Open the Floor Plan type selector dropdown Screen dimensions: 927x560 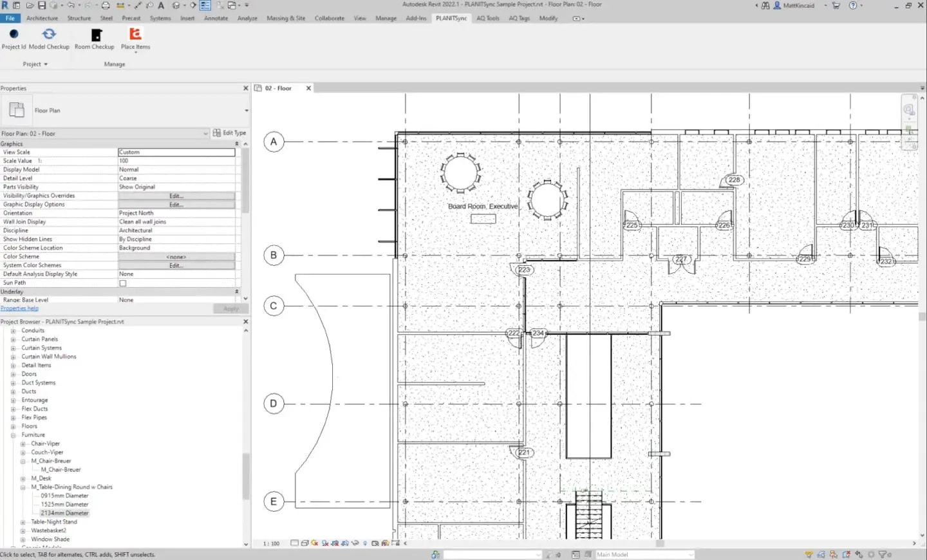click(x=247, y=111)
